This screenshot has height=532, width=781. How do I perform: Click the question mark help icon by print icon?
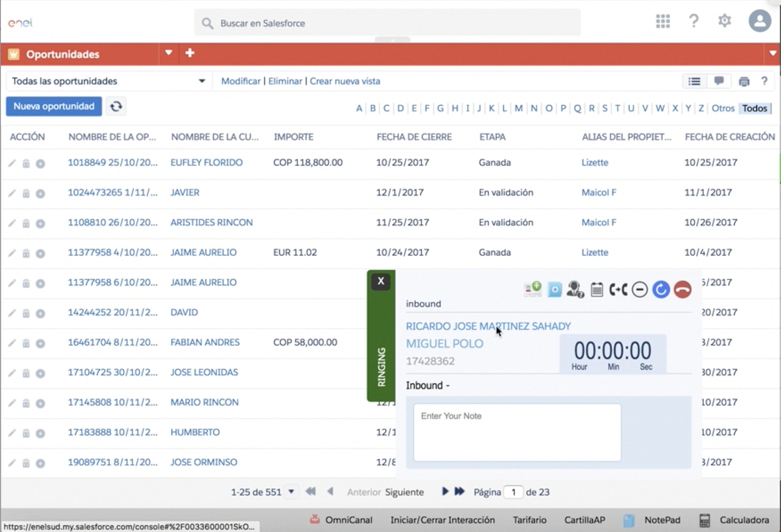tap(764, 81)
